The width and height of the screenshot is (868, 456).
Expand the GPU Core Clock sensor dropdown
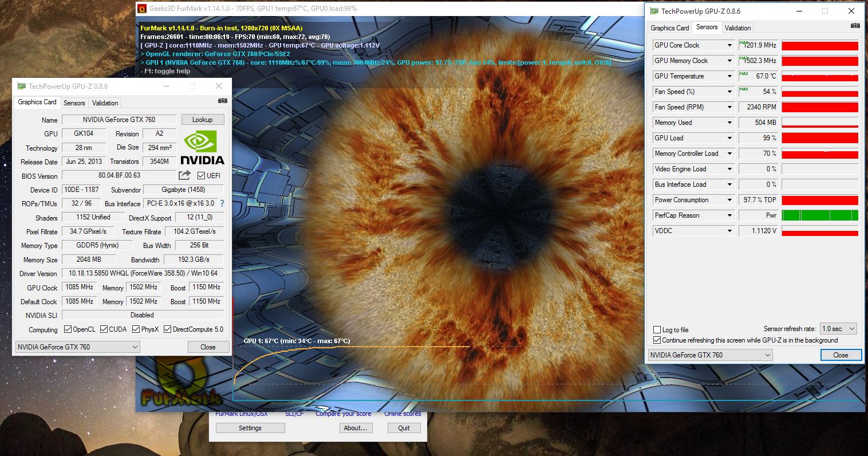[x=729, y=45]
